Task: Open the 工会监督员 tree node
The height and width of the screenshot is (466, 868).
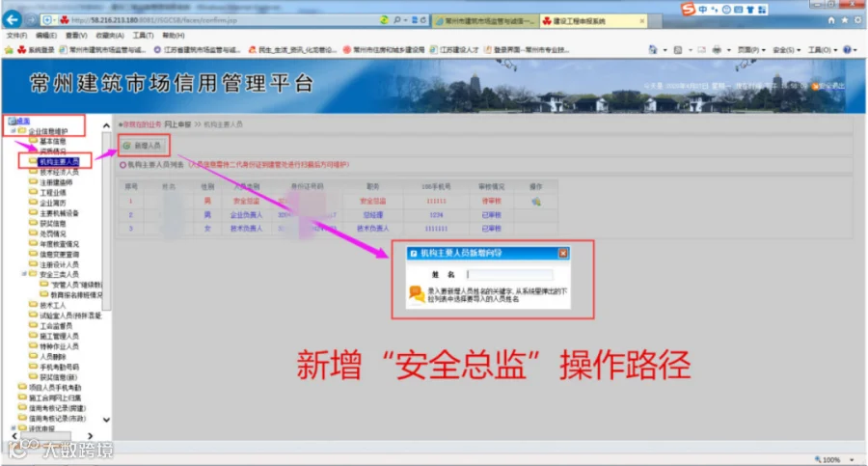Action: pyautogui.click(x=56, y=326)
